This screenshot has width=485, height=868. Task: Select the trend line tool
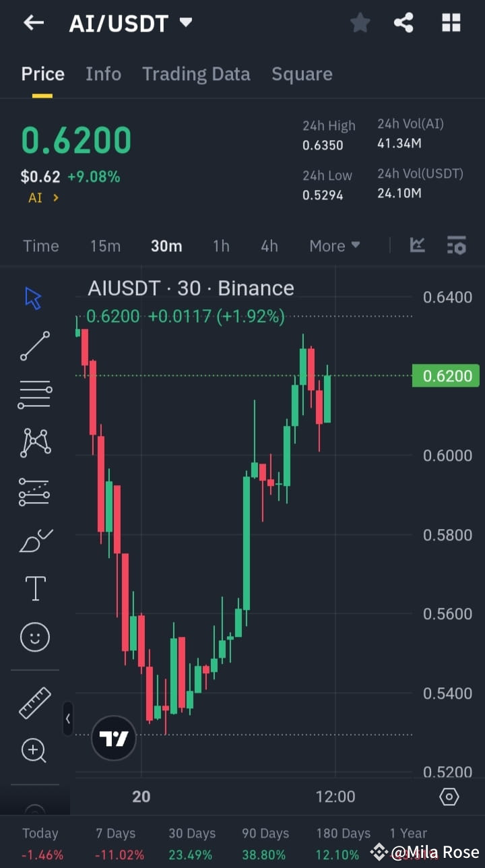[35, 345]
